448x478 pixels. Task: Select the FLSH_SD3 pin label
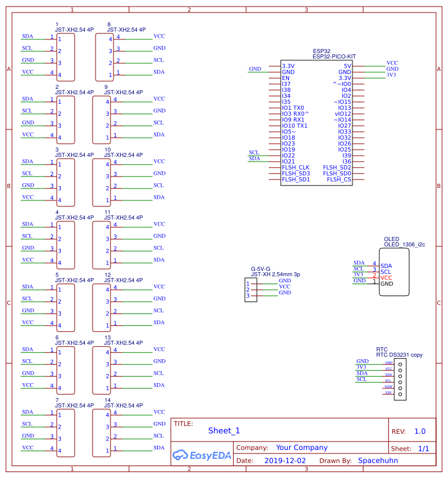(296, 173)
